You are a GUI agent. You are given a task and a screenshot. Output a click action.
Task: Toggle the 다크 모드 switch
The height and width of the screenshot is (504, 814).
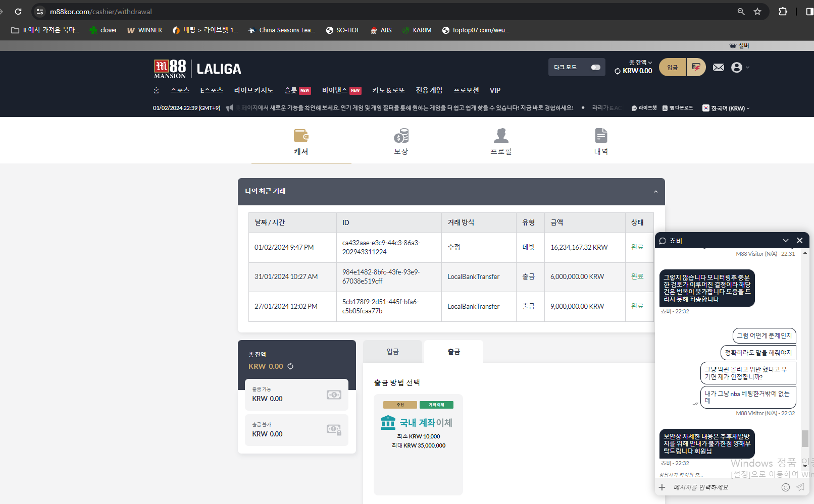click(595, 68)
